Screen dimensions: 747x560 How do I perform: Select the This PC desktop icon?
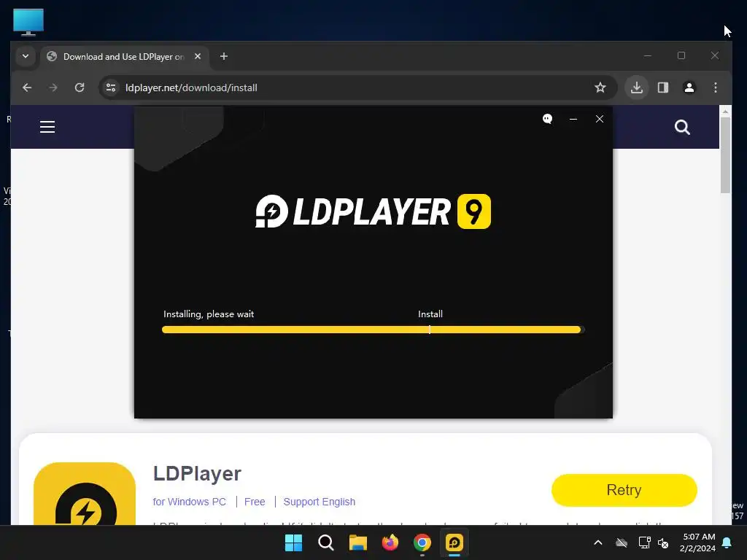click(x=28, y=22)
